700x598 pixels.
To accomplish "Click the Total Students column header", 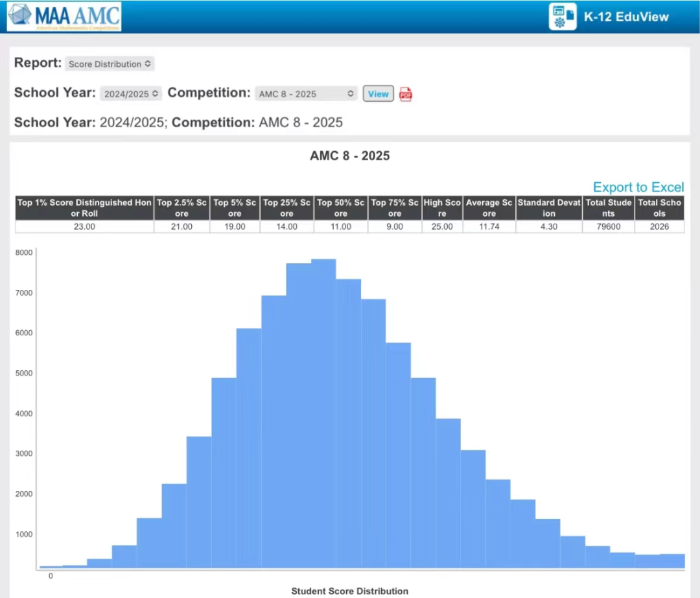I will (607, 208).
